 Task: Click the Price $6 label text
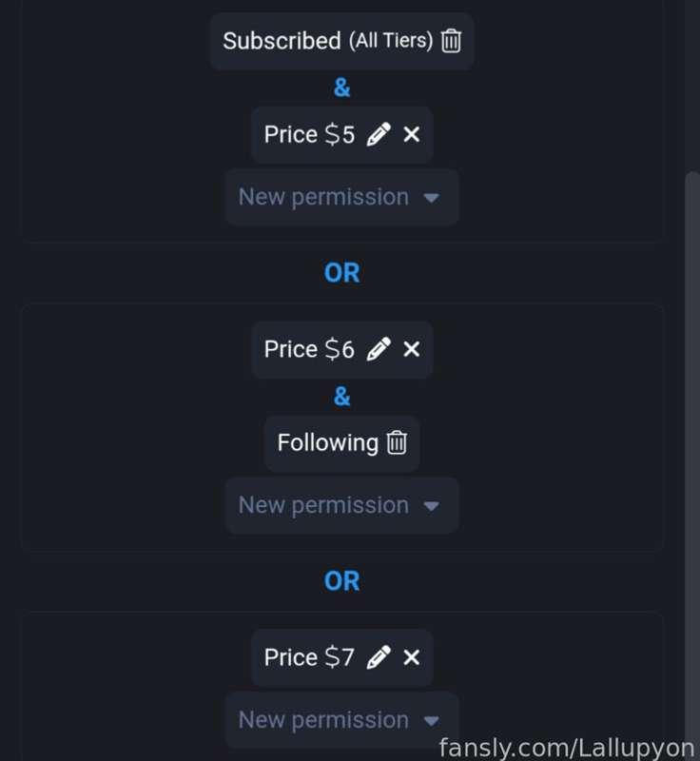(x=309, y=350)
